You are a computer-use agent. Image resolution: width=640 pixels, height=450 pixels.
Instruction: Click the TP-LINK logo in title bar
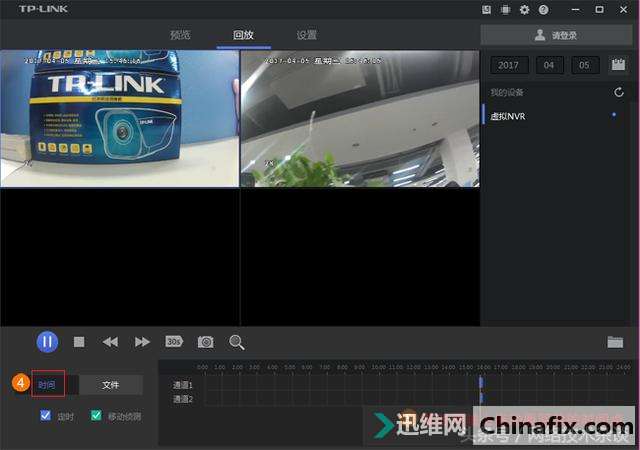[43, 9]
